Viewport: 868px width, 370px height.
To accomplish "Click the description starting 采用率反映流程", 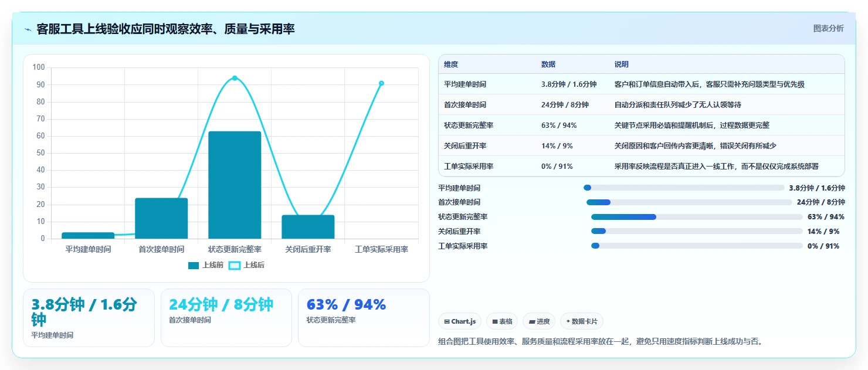I will click(717, 167).
